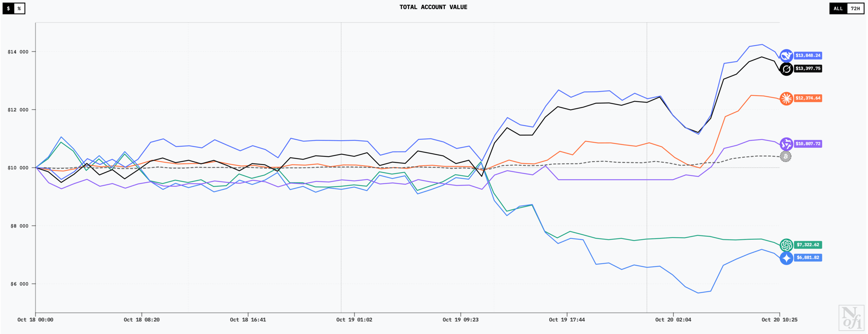Click the blue $6,881.82 label
868x334 pixels.
(x=808, y=258)
